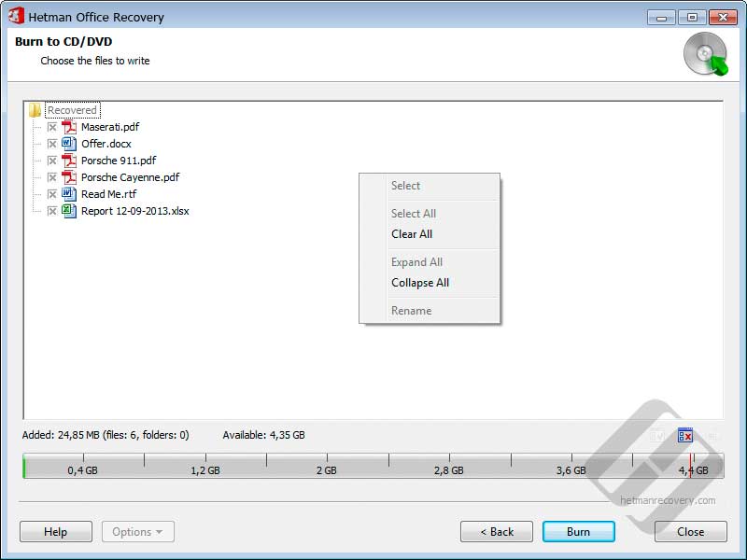Click the 2,8 GB scale label
Image resolution: width=747 pixels, height=560 pixels.
pos(449,470)
